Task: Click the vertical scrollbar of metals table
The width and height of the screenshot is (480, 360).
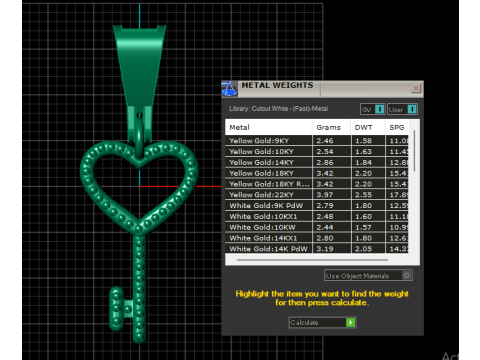Action: click(x=414, y=151)
